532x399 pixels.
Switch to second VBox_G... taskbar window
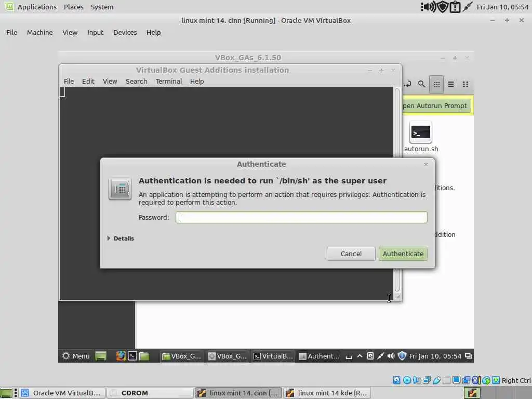point(228,356)
